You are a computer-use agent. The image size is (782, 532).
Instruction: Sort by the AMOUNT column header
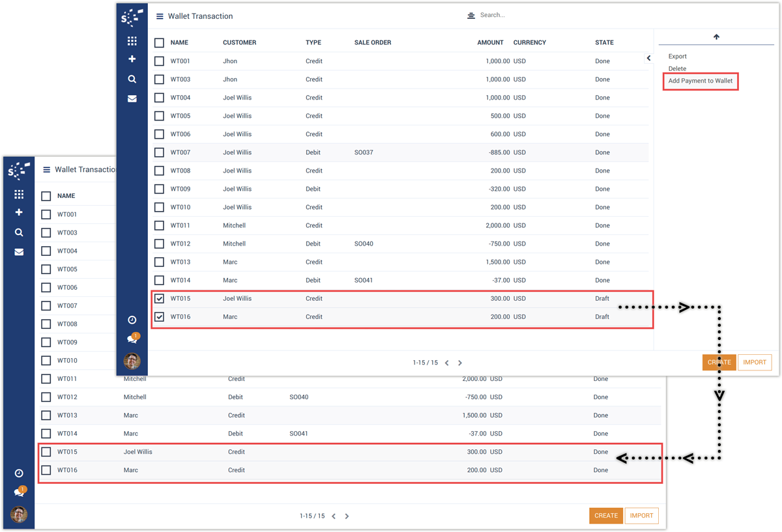[489, 43]
